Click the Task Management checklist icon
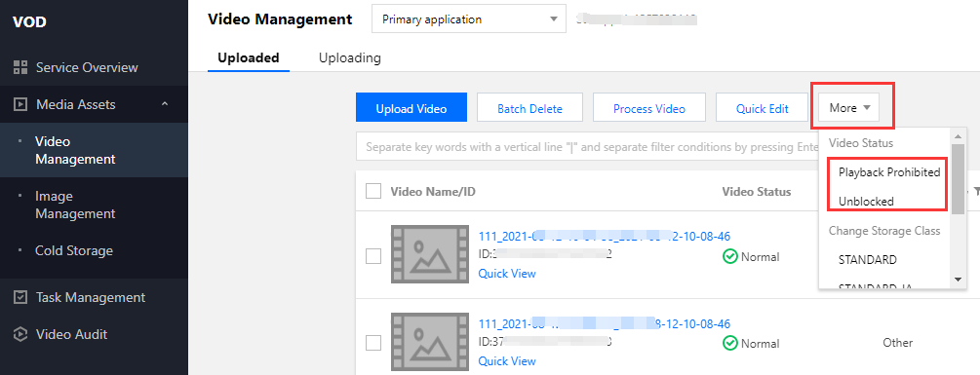Viewport: 980px width, 375px height. [20, 298]
